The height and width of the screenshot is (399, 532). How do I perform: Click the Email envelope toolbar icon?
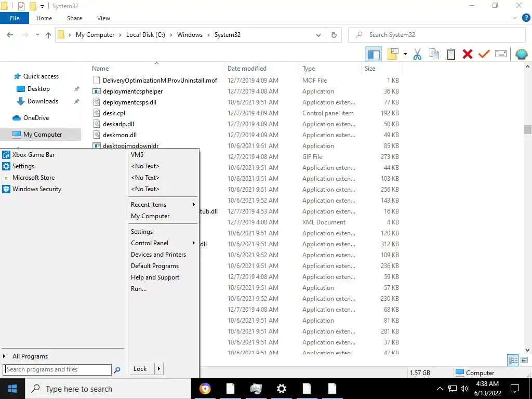pyautogui.click(x=501, y=54)
